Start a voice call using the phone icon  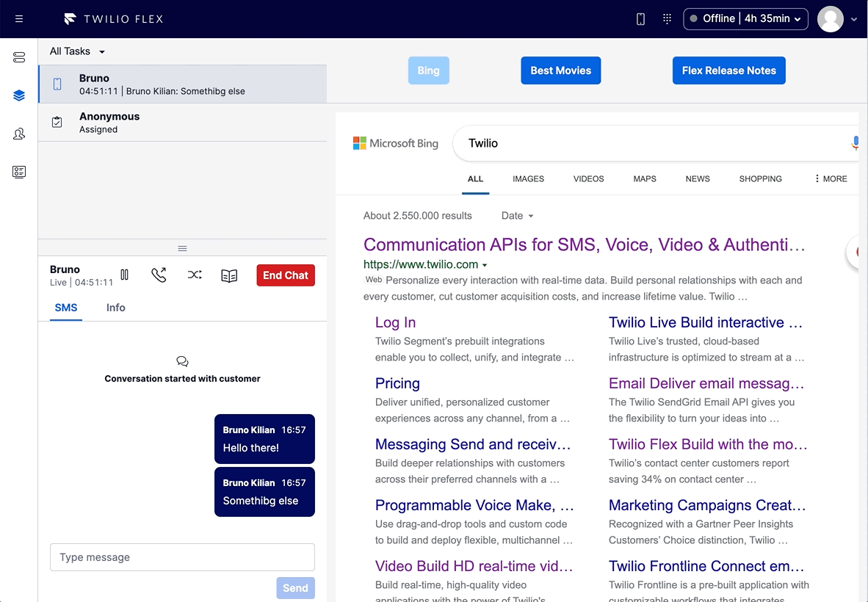(159, 275)
